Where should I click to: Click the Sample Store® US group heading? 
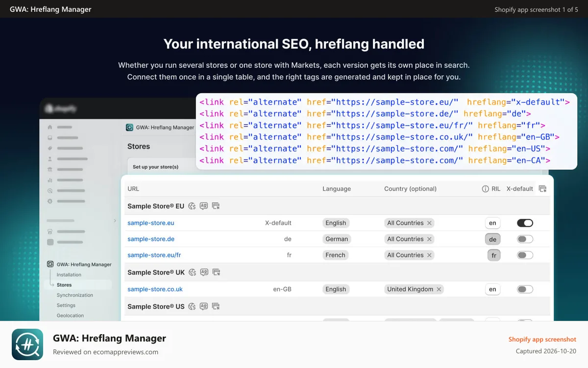pyautogui.click(x=156, y=307)
